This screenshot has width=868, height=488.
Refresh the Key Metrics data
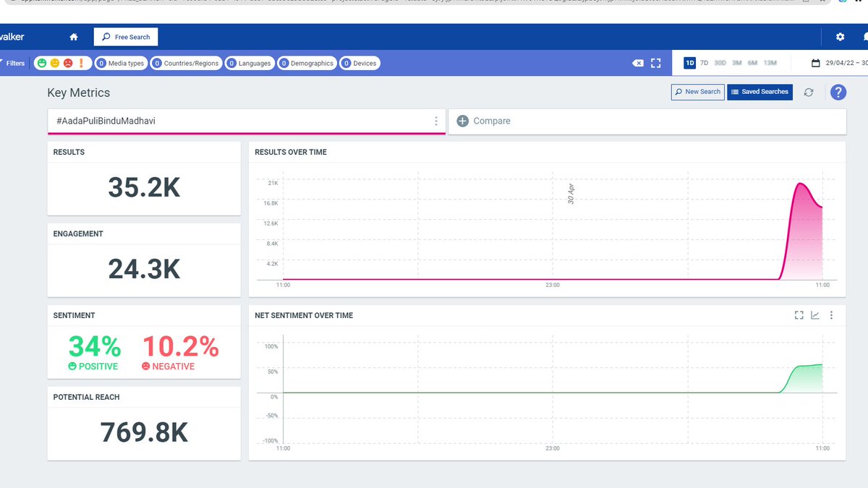tap(809, 92)
